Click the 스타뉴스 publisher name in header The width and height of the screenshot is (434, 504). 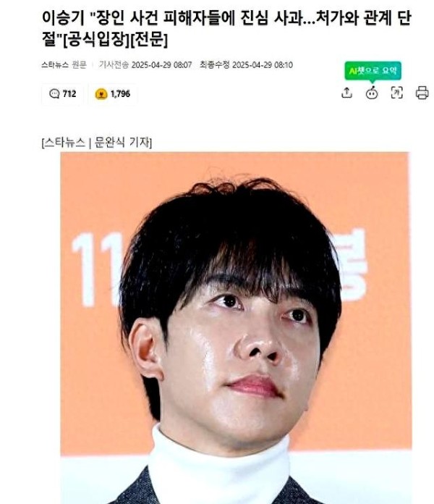click(x=55, y=65)
